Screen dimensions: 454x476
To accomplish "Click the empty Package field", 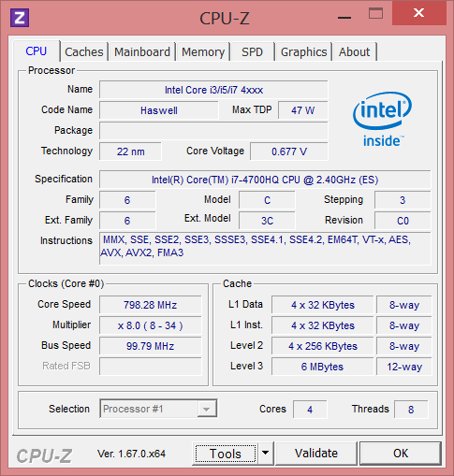I will click(x=213, y=131).
